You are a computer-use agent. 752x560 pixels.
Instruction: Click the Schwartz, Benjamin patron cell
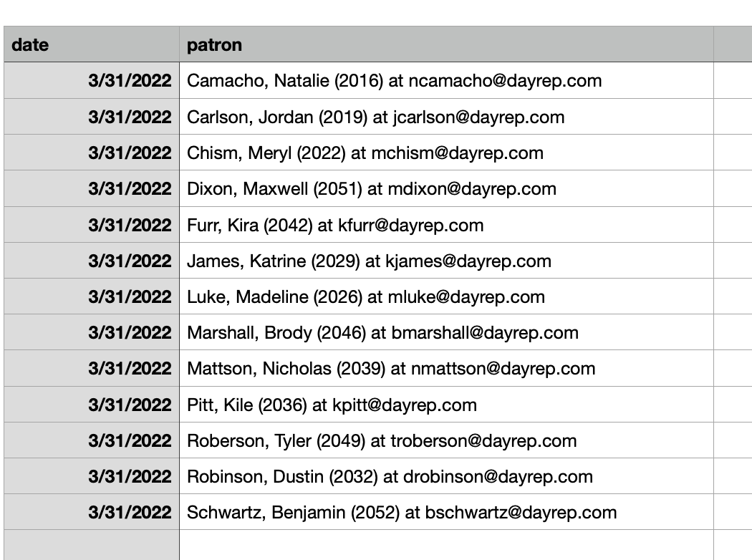[x=402, y=513]
